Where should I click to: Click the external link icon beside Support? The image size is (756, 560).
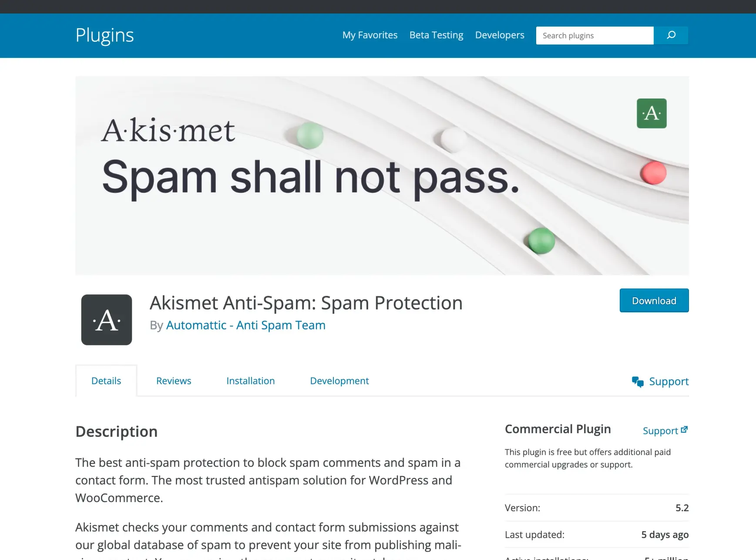(x=684, y=430)
